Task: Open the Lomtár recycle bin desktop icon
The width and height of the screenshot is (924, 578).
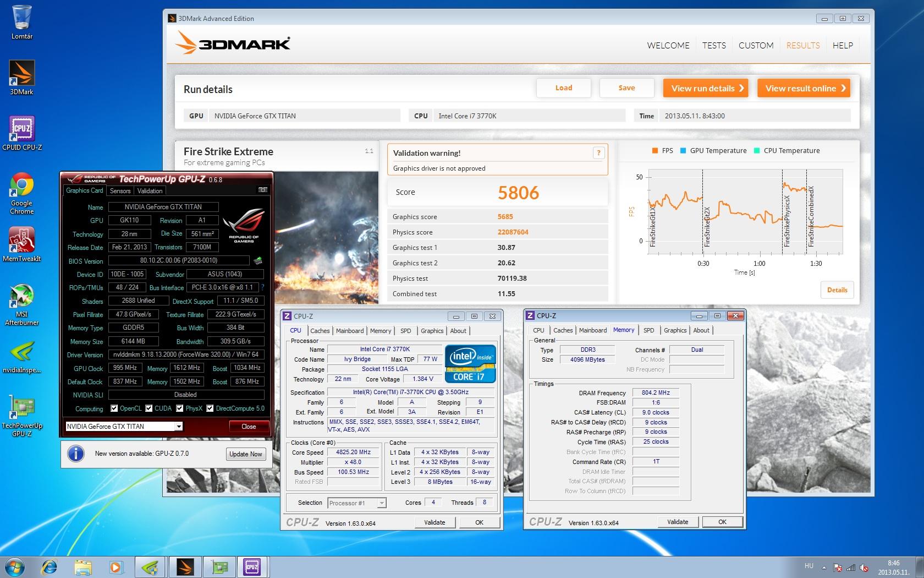Action: (x=22, y=22)
